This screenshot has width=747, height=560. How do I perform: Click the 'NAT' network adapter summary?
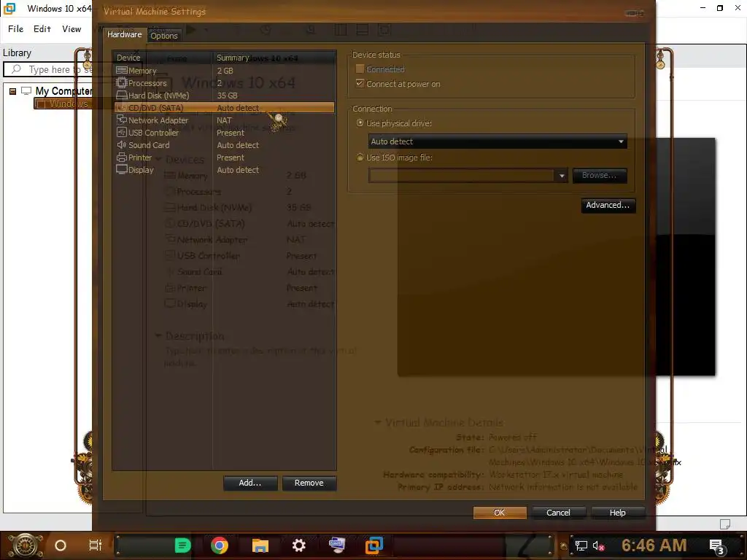click(224, 120)
